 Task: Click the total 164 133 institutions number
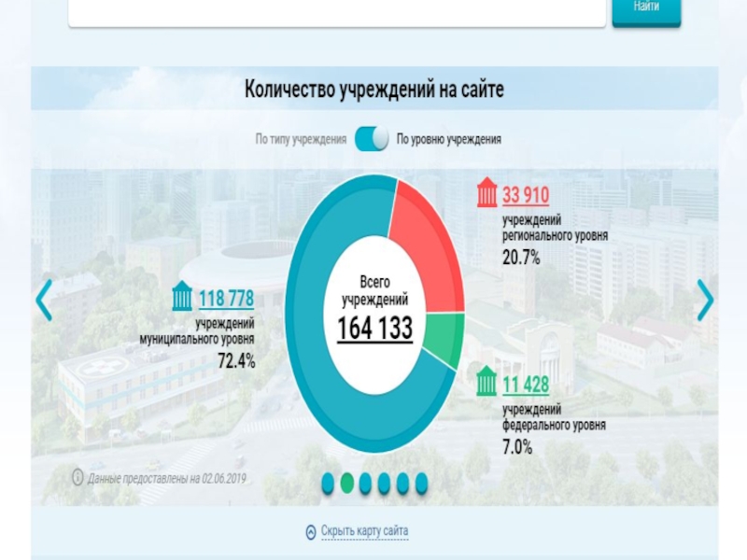click(x=374, y=329)
